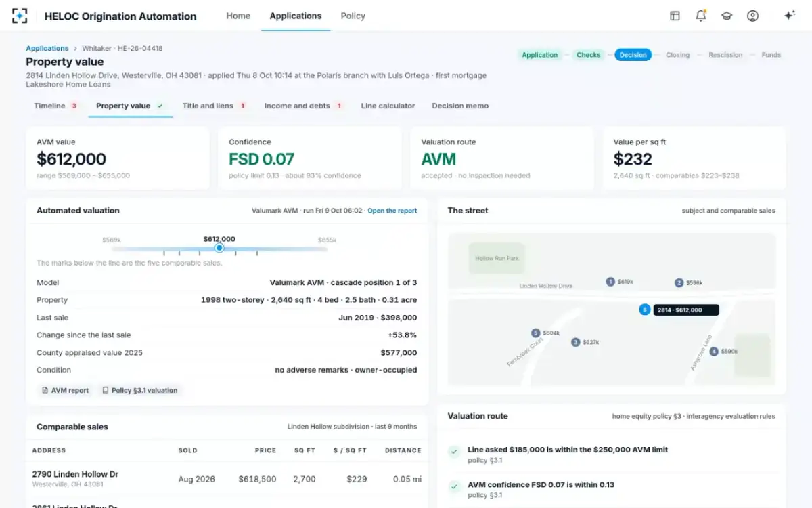The width and height of the screenshot is (812, 508).
Task: Click the Funds stage step
Action: [771, 55]
